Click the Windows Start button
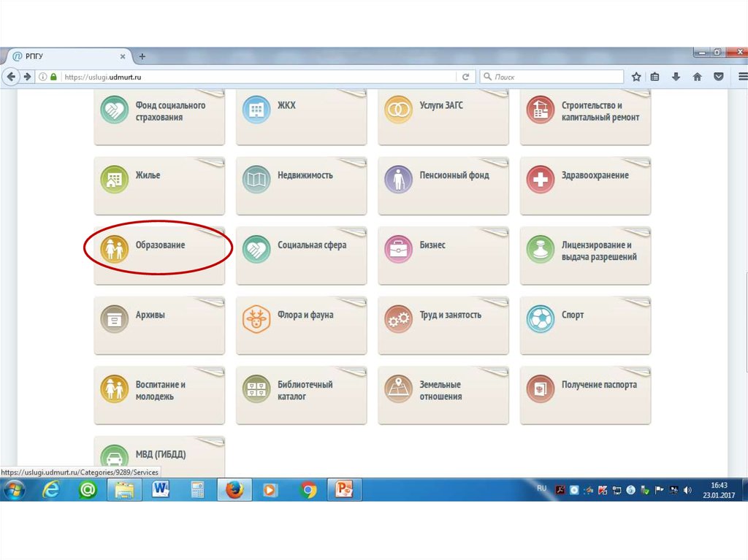 [x=13, y=489]
